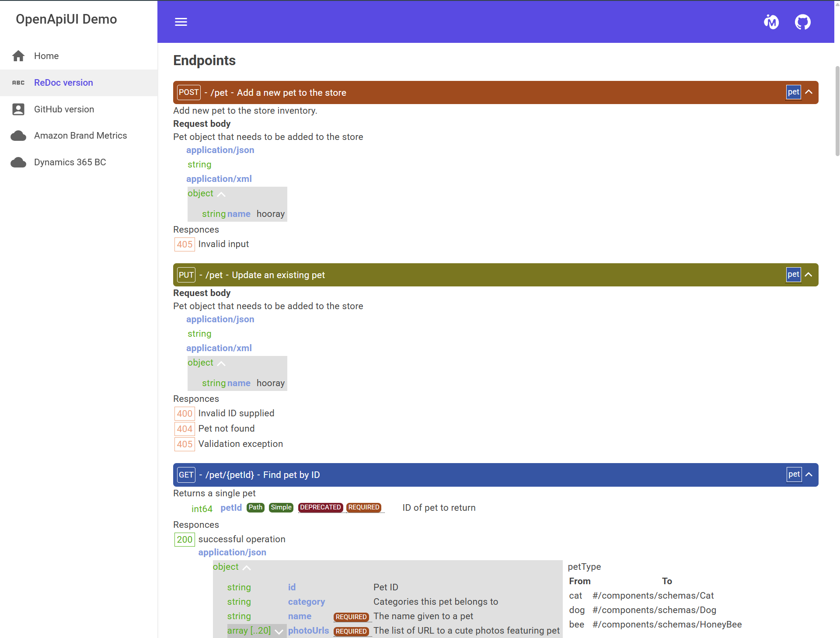Click the GitHub version account icon
This screenshot has height=638, width=840.
[18, 109]
